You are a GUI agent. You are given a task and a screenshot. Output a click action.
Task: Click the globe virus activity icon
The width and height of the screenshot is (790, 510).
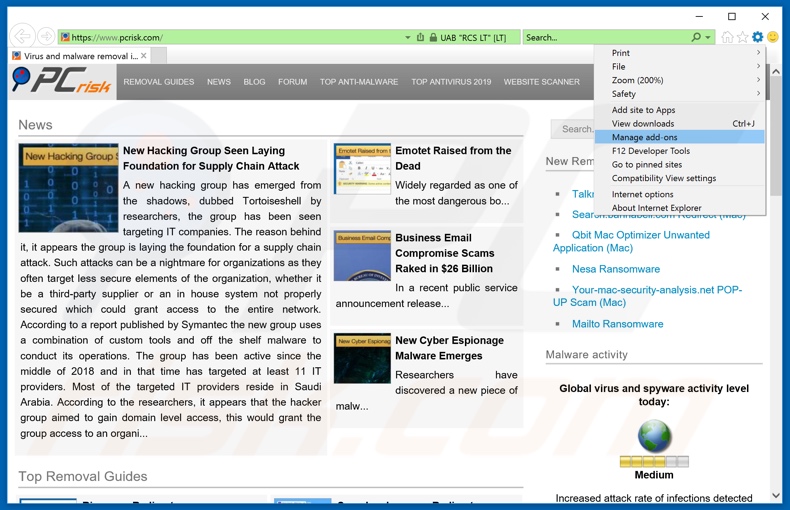(x=654, y=435)
